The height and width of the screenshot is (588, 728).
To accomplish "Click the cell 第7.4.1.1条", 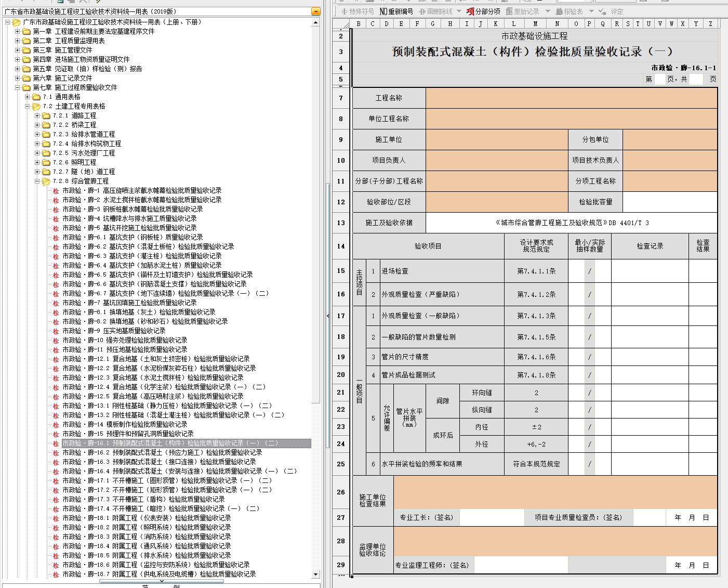I will 536,271.
